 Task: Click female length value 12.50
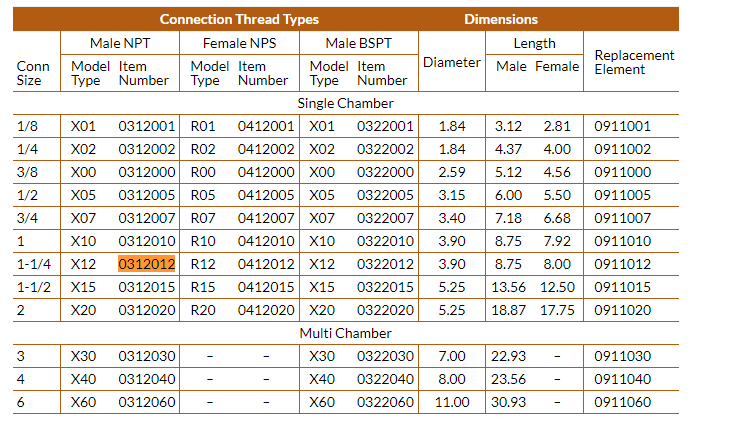(557, 287)
